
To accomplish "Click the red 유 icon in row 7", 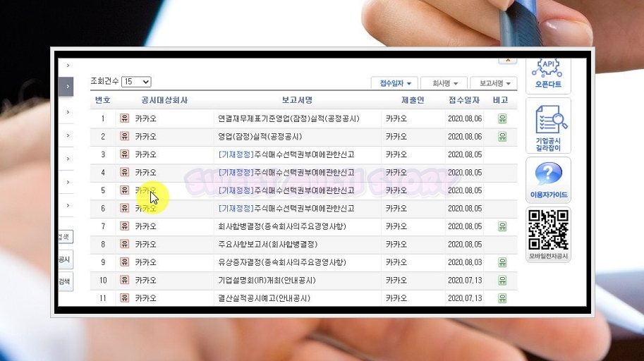I will 124,226.
